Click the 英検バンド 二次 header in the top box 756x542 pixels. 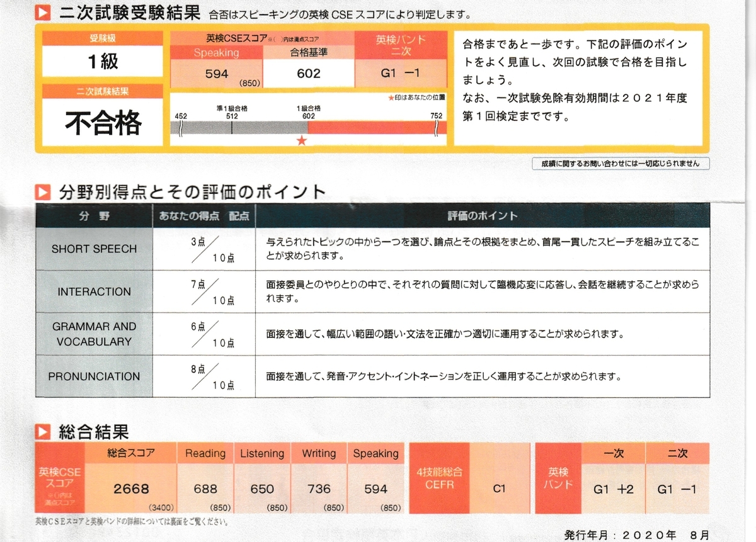click(401, 45)
